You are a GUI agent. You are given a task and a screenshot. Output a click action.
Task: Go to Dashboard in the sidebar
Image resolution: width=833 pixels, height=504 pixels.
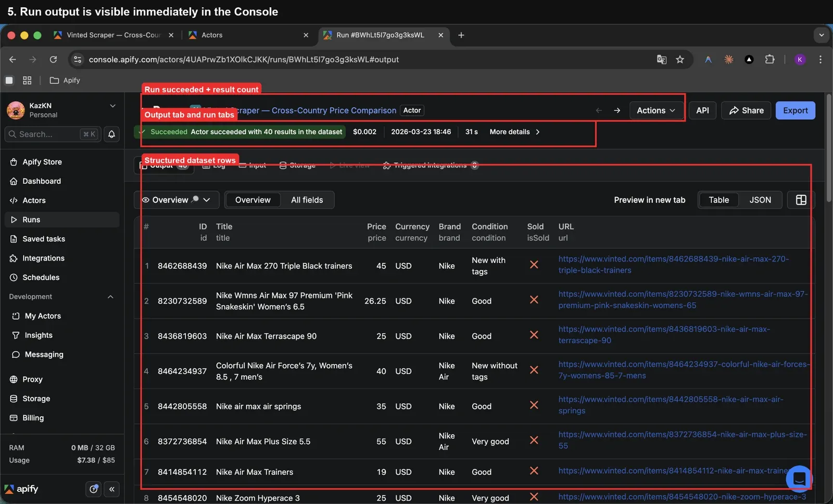(x=62, y=181)
